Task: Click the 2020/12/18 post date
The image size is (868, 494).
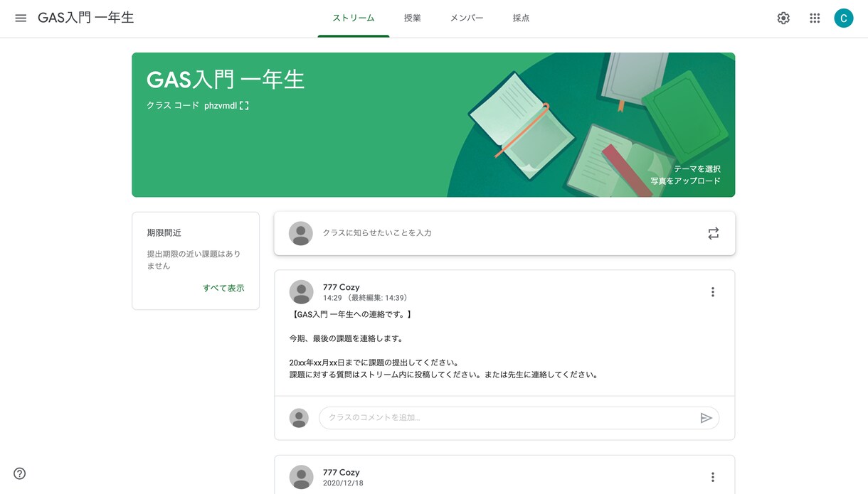Action: (343, 483)
